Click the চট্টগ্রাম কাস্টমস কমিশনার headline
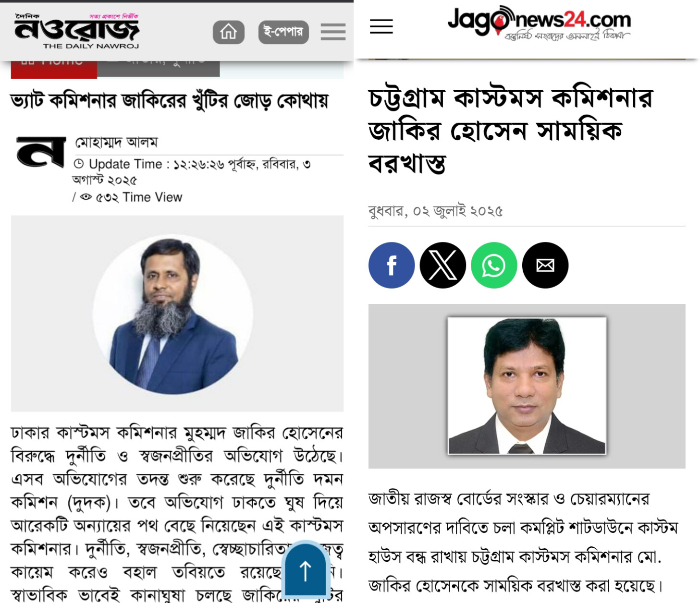Screen dimensions: 700x603 click(x=510, y=131)
